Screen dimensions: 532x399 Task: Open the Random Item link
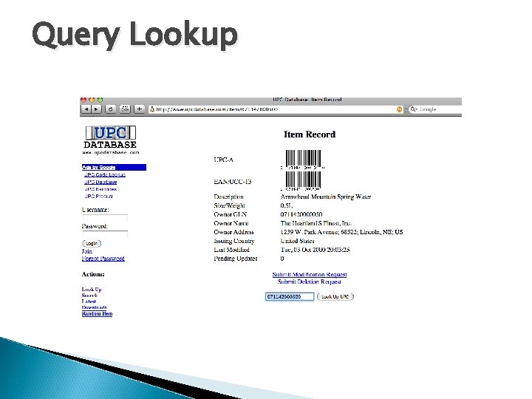97,313
